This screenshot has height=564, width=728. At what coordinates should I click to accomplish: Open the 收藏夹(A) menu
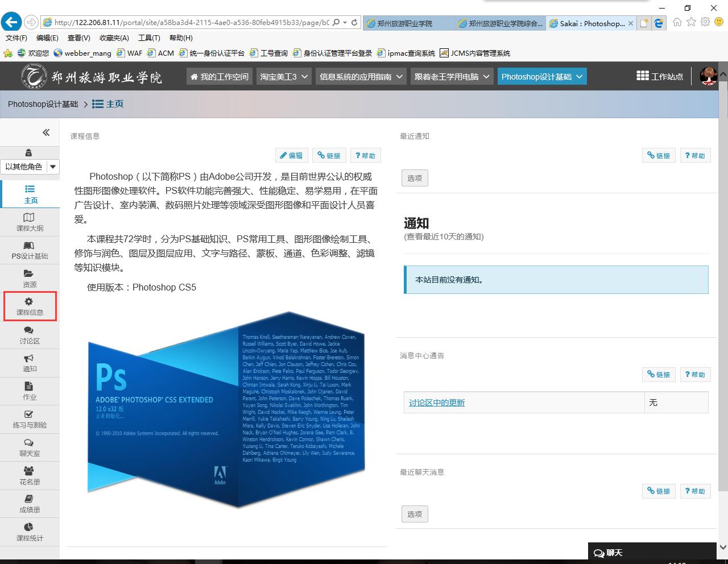coord(114,38)
